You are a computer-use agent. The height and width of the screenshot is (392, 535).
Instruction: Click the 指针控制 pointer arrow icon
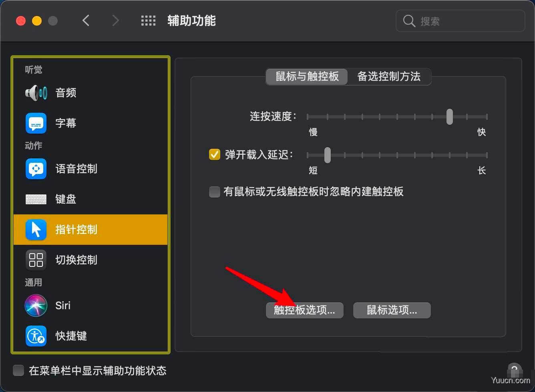tap(36, 230)
